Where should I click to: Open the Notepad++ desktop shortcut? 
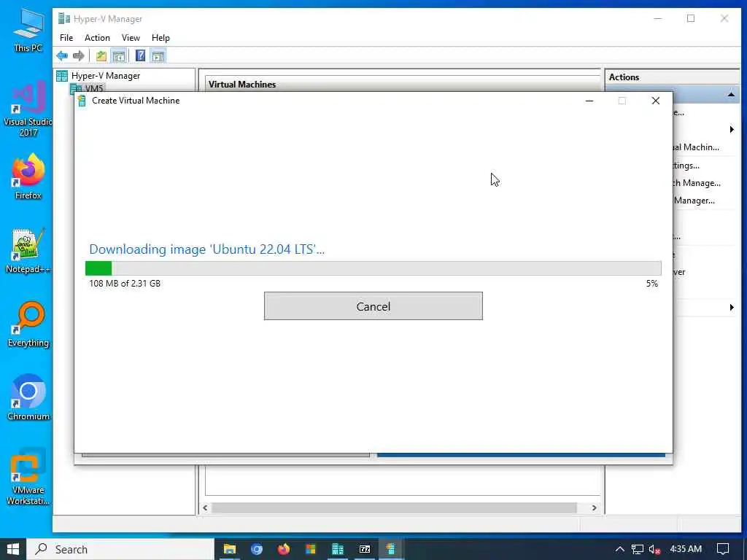(x=28, y=251)
